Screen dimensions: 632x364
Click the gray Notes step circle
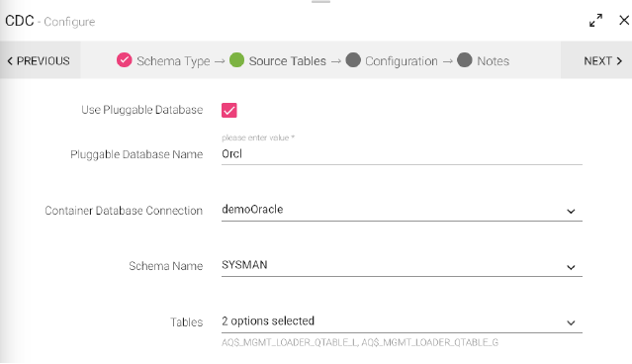(x=464, y=60)
